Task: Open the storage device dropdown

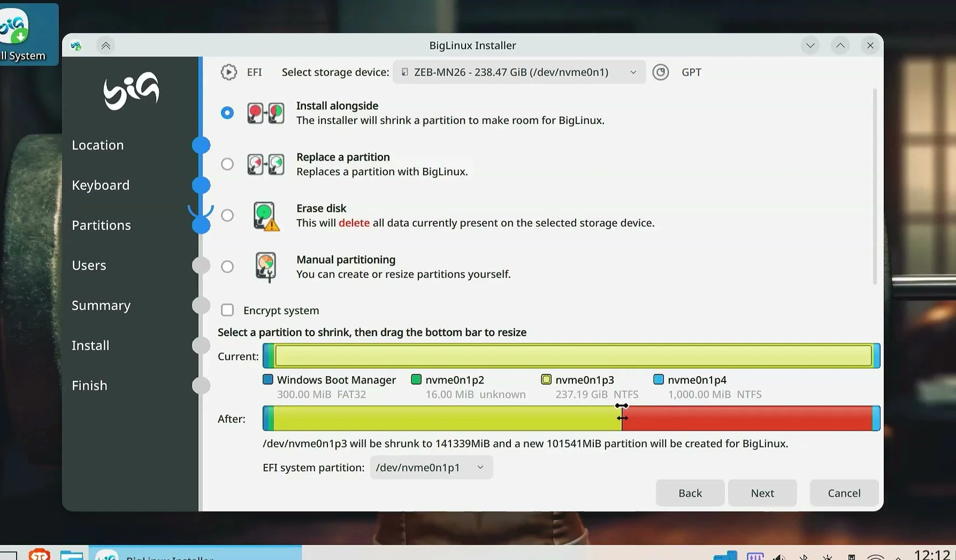Action: point(519,72)
